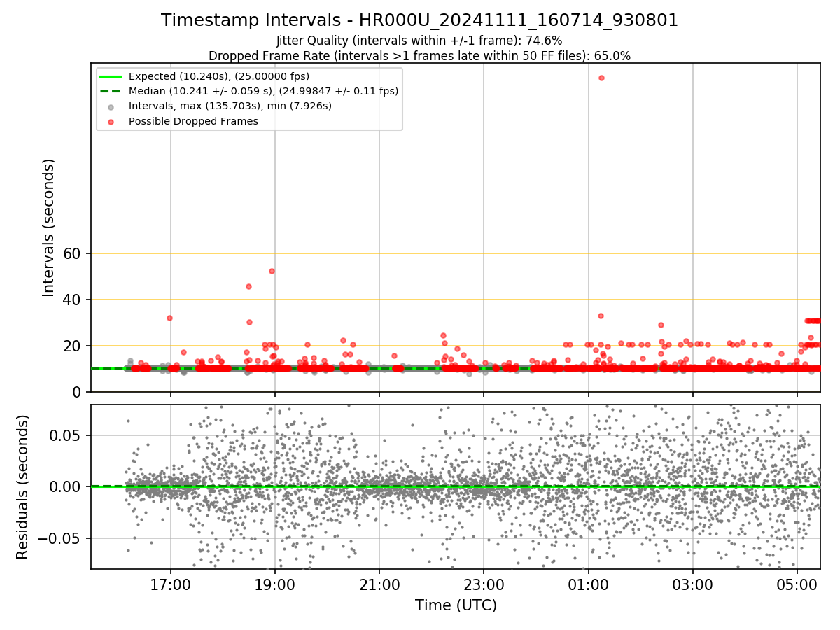Click the 'Intervals (seconds)' y-axis label
Screen dimensions: 840x630
(x=48, y=227)
